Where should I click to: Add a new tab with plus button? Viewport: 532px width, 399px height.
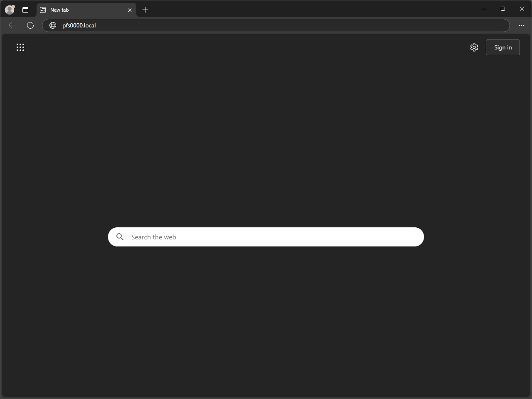click(145, 10)
